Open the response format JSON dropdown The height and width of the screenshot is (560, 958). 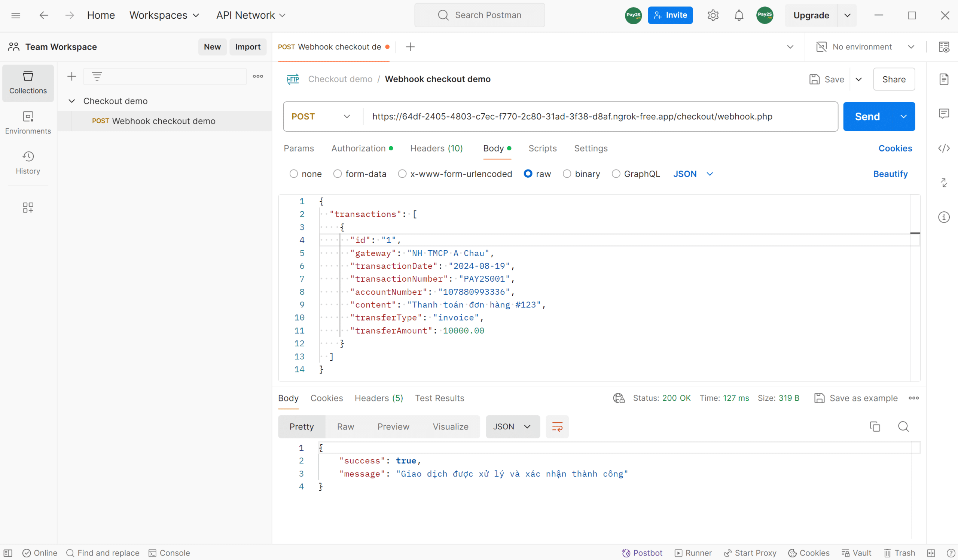click(512, 426)
